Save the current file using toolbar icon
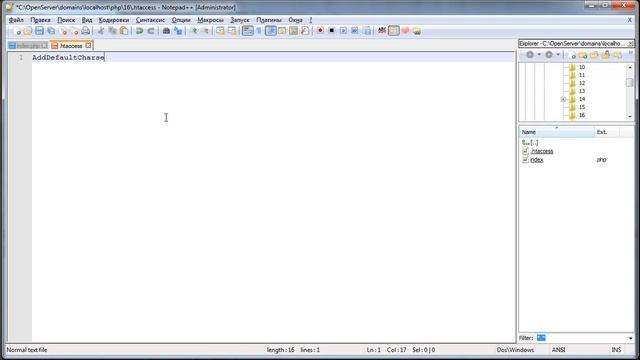The width and height of the screenshot is (640, 360). [x=39, y=31]
